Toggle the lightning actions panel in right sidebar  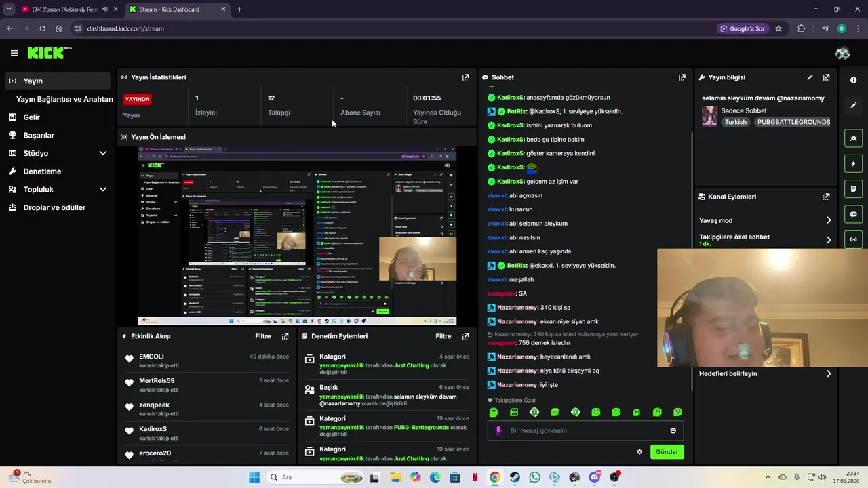(853, 163)
